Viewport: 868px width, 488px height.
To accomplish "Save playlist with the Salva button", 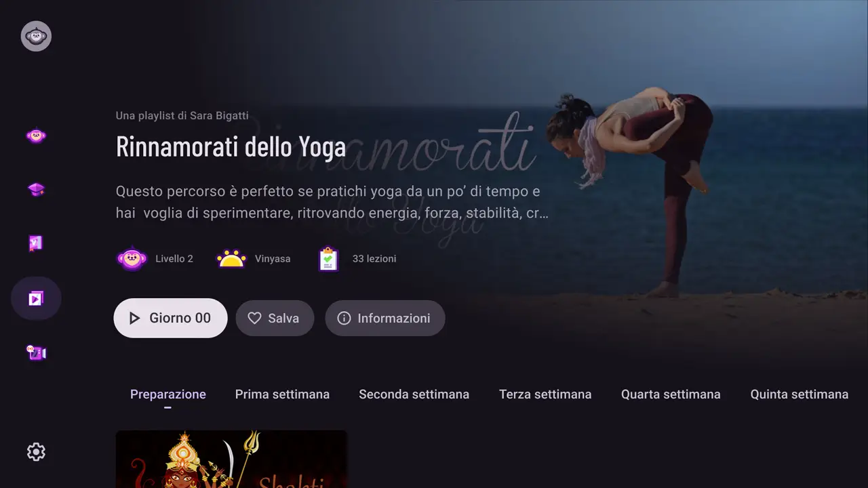I will point(275,318).
